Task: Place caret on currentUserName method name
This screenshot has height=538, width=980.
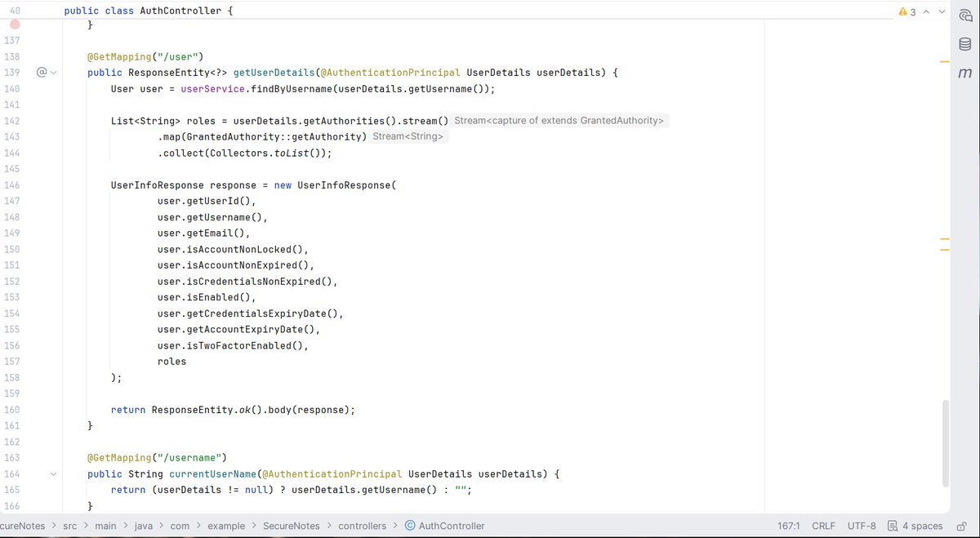Action: (x=212, y=474)
